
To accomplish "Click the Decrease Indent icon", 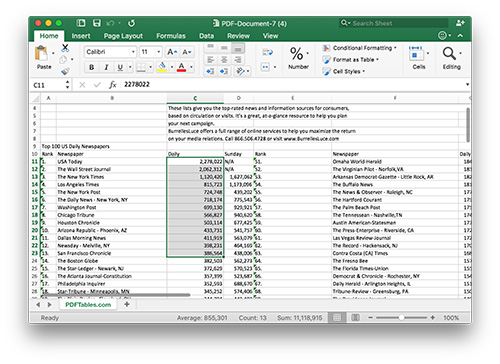I will pos(210,71).
